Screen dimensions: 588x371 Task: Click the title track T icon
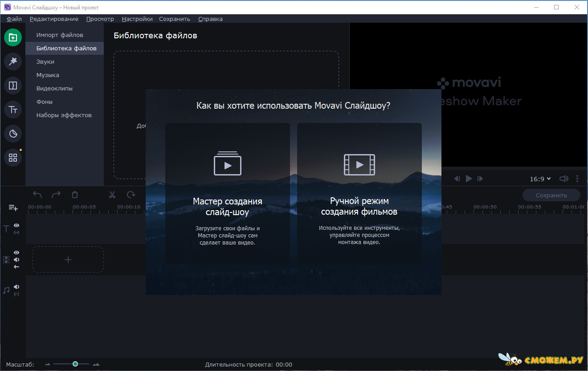pos(6,229)
